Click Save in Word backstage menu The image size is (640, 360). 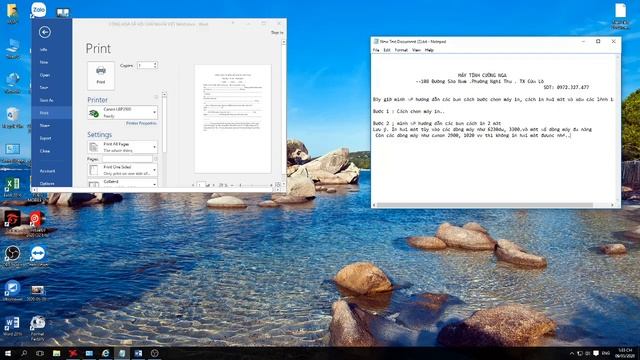(44, 87)
